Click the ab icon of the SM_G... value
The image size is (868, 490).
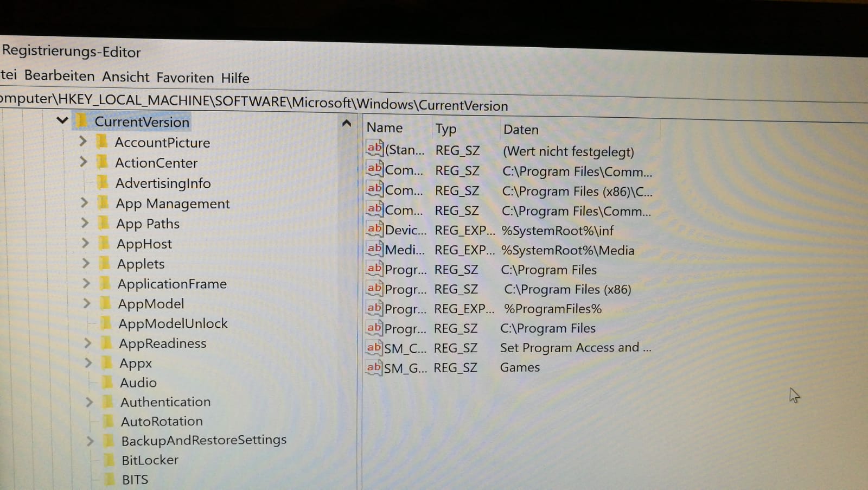coord(374,367)
